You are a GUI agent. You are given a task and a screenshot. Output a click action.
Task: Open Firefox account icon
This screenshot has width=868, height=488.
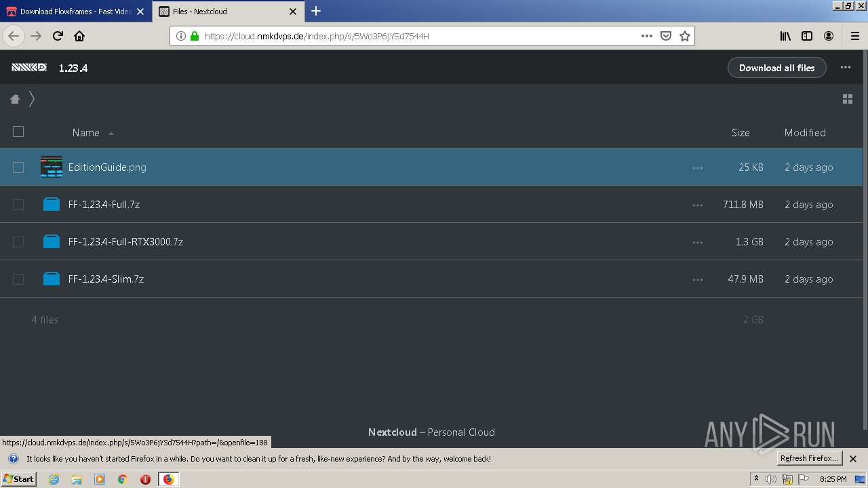(829, 36)
